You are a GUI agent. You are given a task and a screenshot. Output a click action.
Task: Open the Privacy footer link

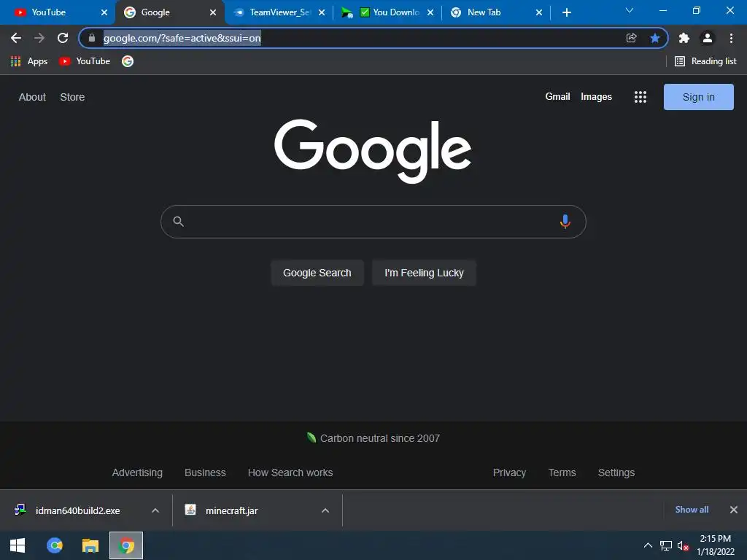[509, 472]
